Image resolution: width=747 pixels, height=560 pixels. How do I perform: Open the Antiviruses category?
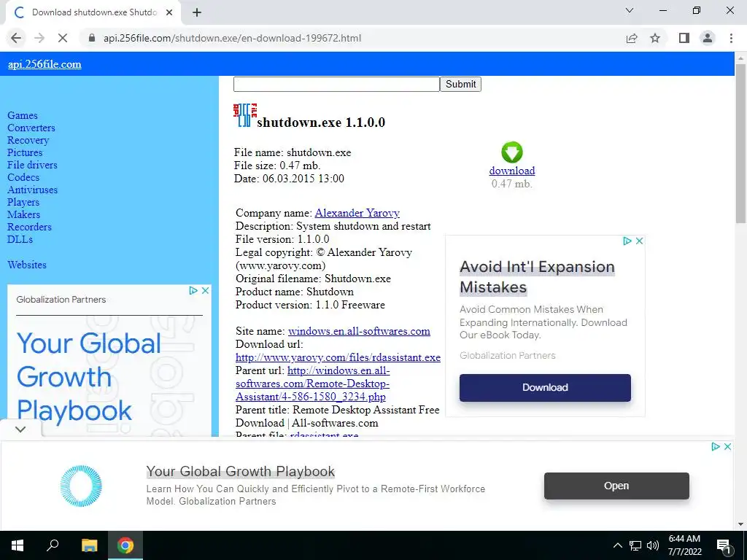pos(32,190)
